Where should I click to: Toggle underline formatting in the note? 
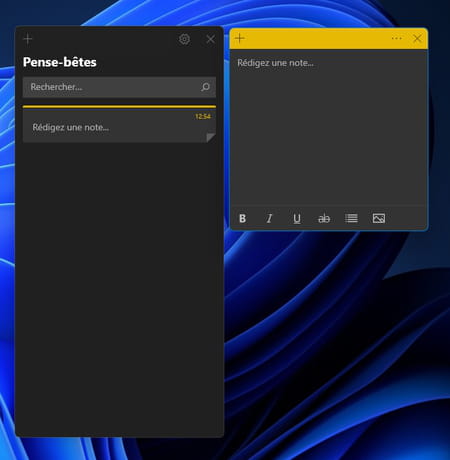coord(297,219)
